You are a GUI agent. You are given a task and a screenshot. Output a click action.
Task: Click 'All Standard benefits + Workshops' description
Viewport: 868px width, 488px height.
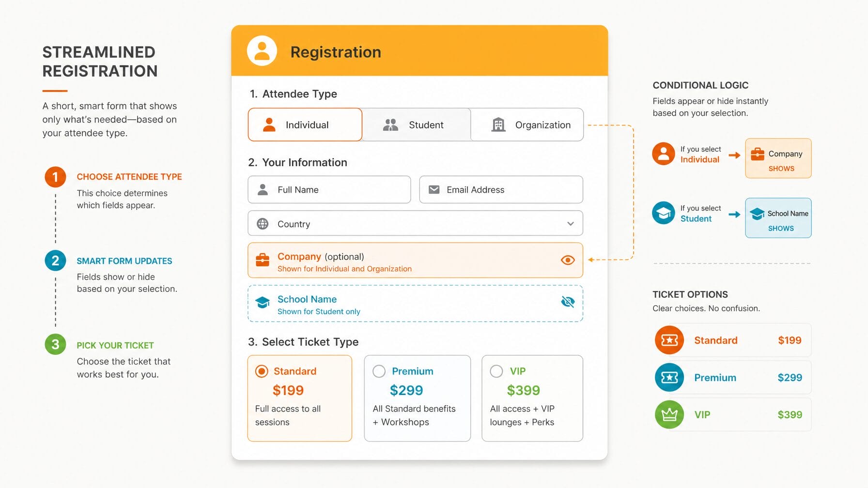click(414, 415)
